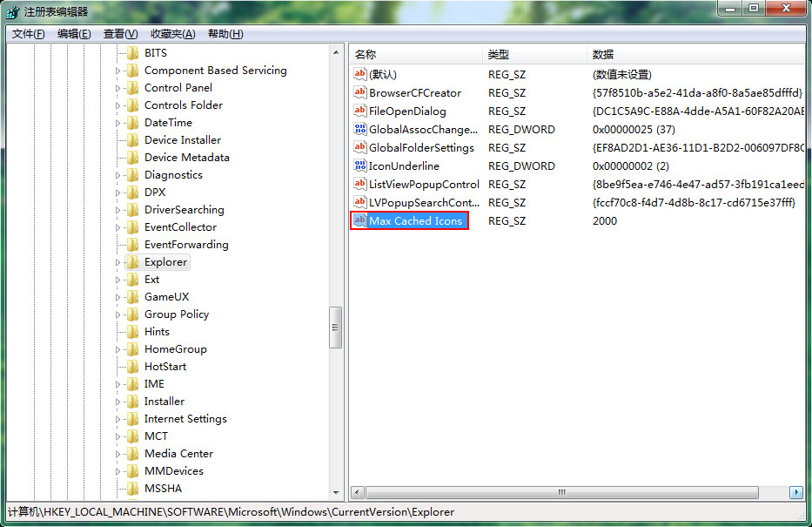Expand the Internet Settings key arrow
Viewport: 812px width, 527px height.
(x=118, y=419)
